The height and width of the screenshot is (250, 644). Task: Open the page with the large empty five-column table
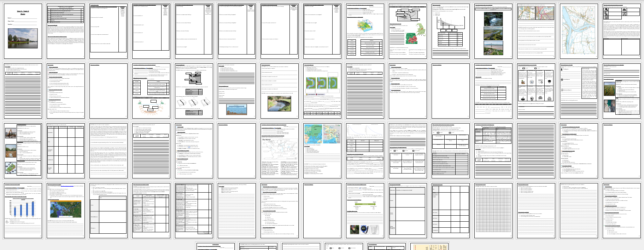tap(66, 151)
